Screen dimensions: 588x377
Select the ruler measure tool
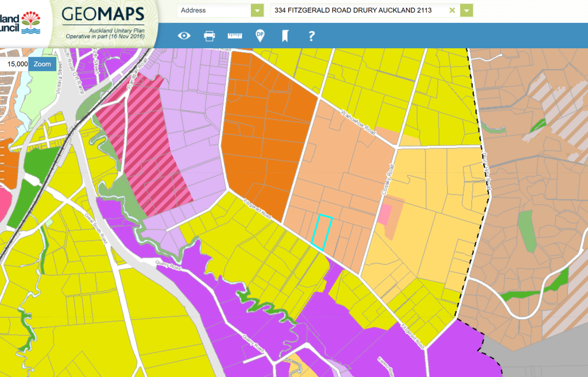click(x=235, y=36)
